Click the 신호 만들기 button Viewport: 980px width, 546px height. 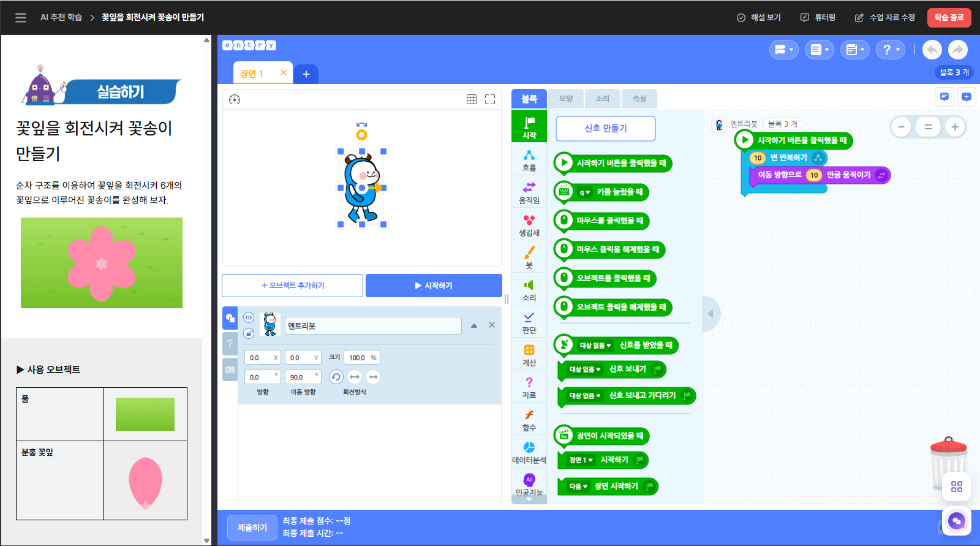pos(606,128)
